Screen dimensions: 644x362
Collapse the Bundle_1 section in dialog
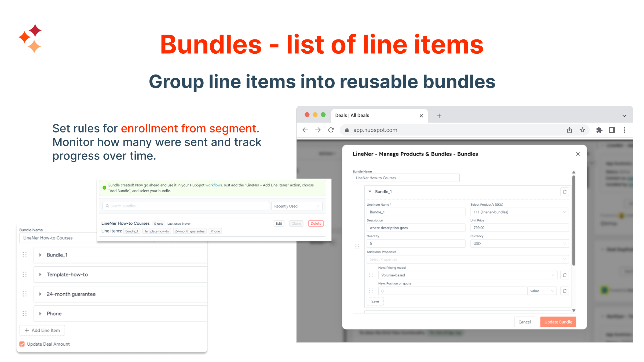tap(370, 191)
